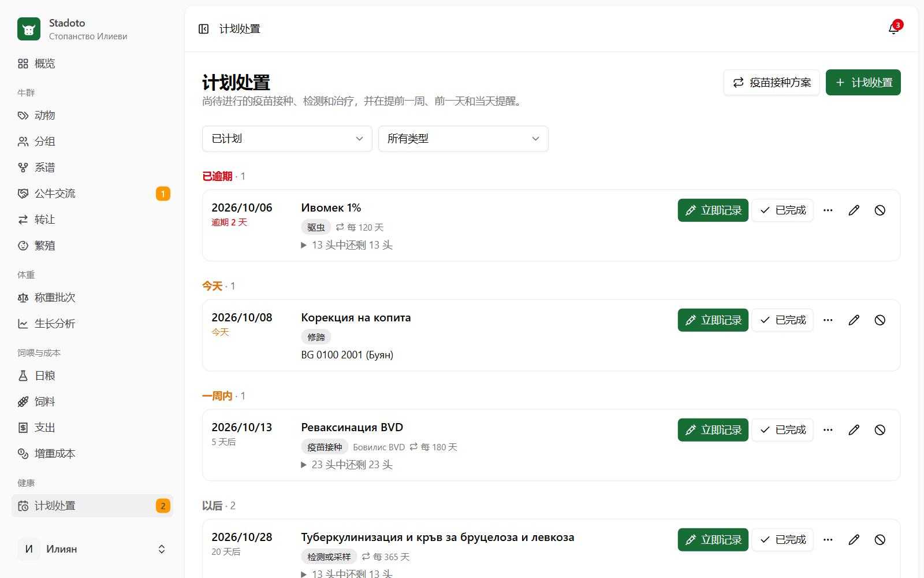
Task: Click the 修蹄 tag
Action: coord(316,338)
